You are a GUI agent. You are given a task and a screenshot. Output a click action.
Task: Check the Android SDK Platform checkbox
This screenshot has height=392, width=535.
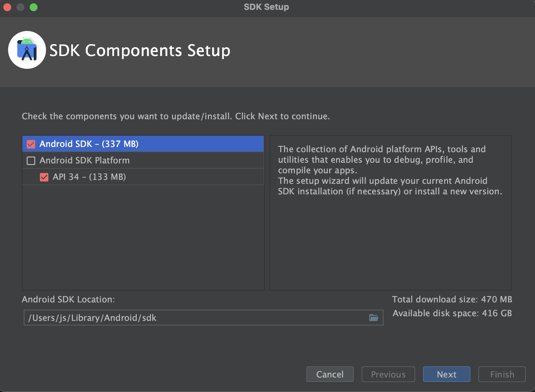(31, 160)
